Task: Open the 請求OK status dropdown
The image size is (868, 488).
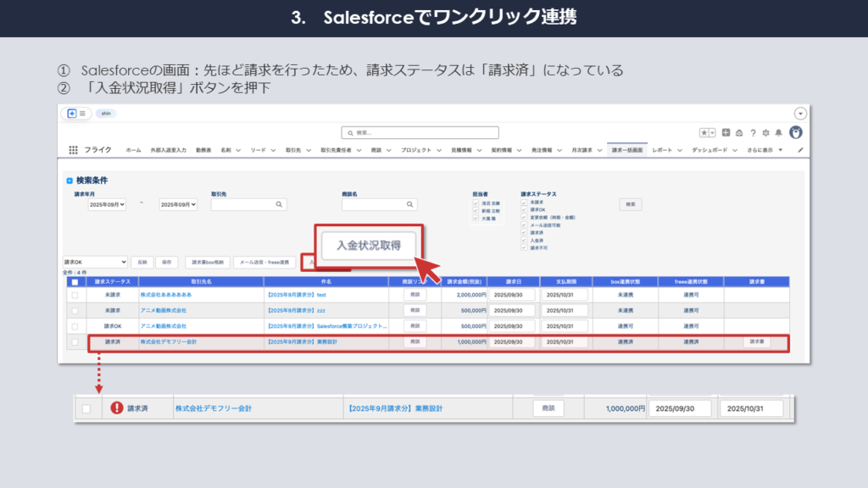Action: pyautogui.click(x=95, y=262)
